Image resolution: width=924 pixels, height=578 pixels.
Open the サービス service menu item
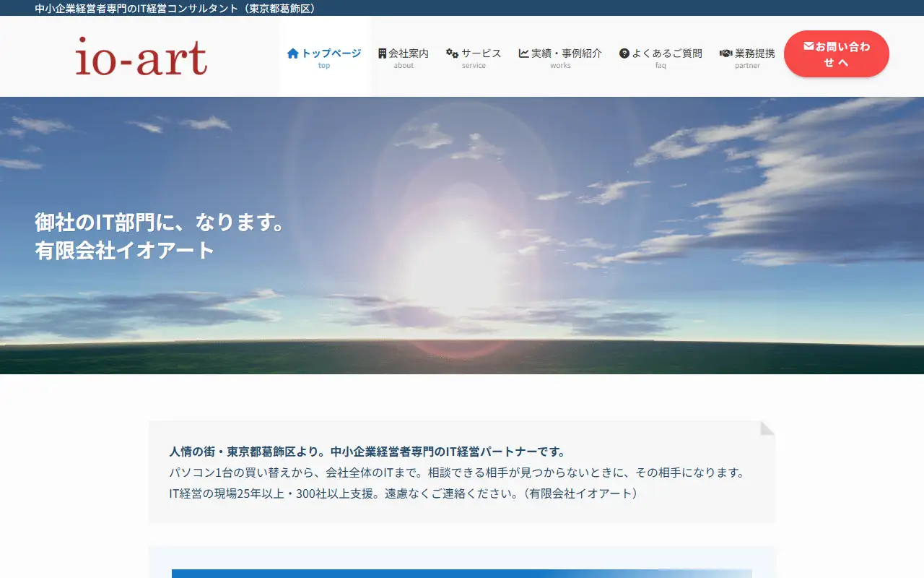[474, 57]
